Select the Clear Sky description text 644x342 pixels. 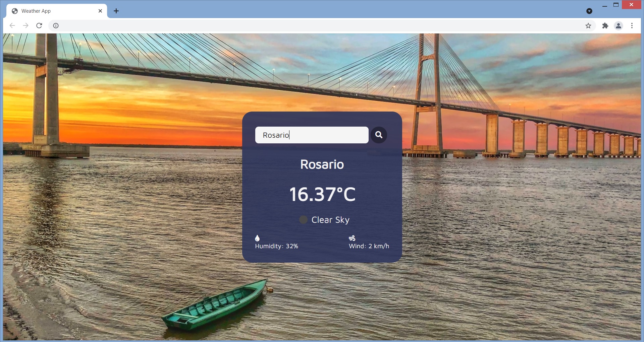pyautogui.click(x=330, y=220)
